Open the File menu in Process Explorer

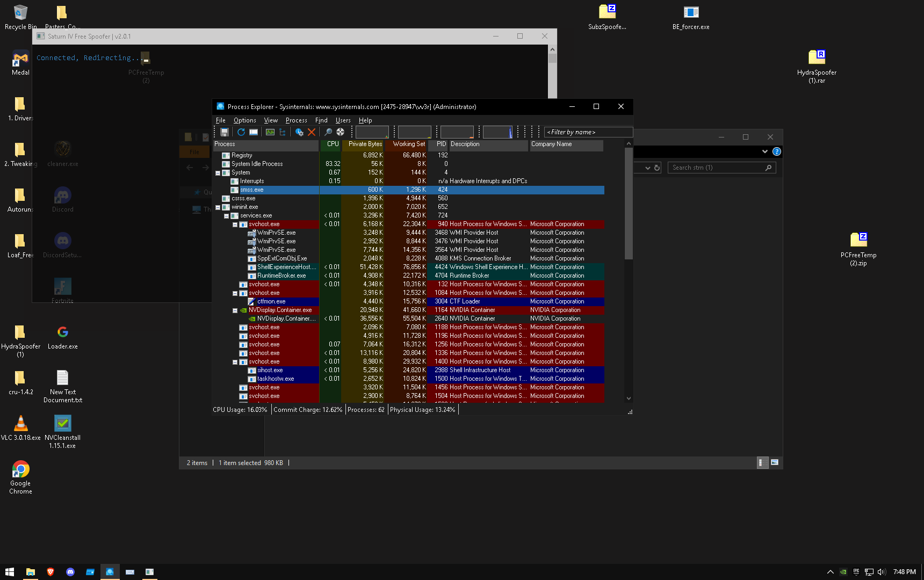221,120
